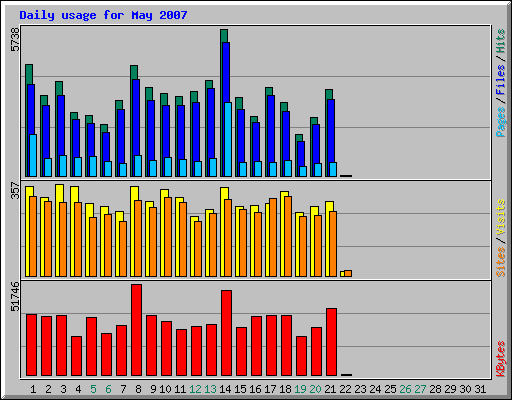Click the orange sites bar for day 5
This screenshot has width=512, height=400.
[93, 247]
